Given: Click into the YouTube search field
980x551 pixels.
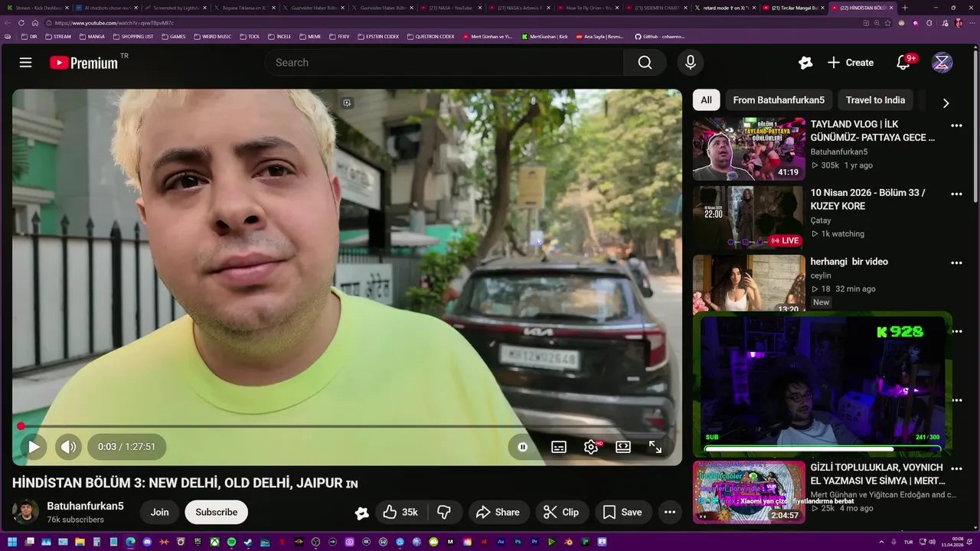Looking at the screenshot, I should pyautogui.click(x=444, y=63).
